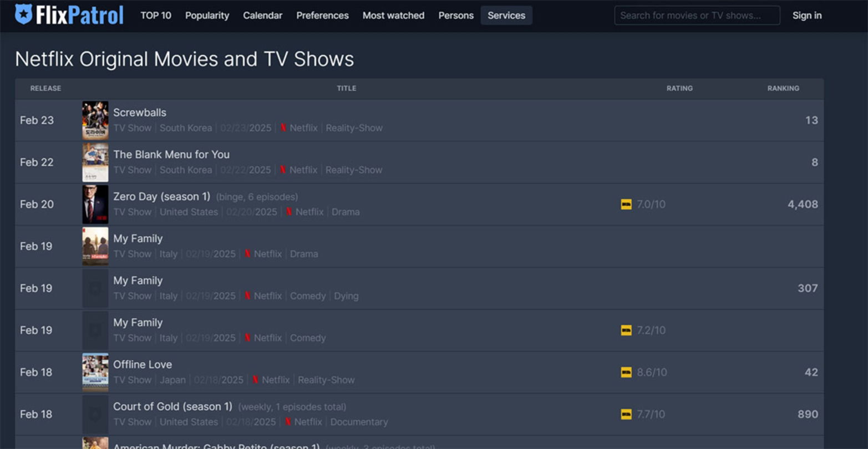Image resolution: width=868 pixels, height=449 pixels.
Task: Click the Offline Love 8.6/10 rating
Action: [652, 373]
